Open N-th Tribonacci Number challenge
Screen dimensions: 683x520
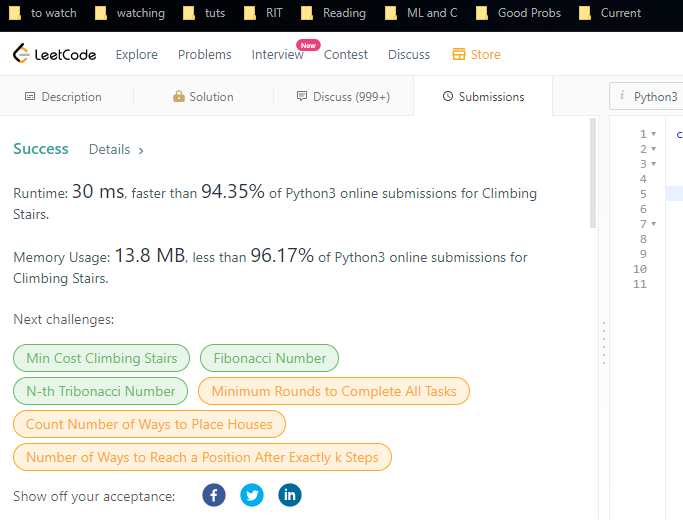pyautogui.click(x=101, y=391)
